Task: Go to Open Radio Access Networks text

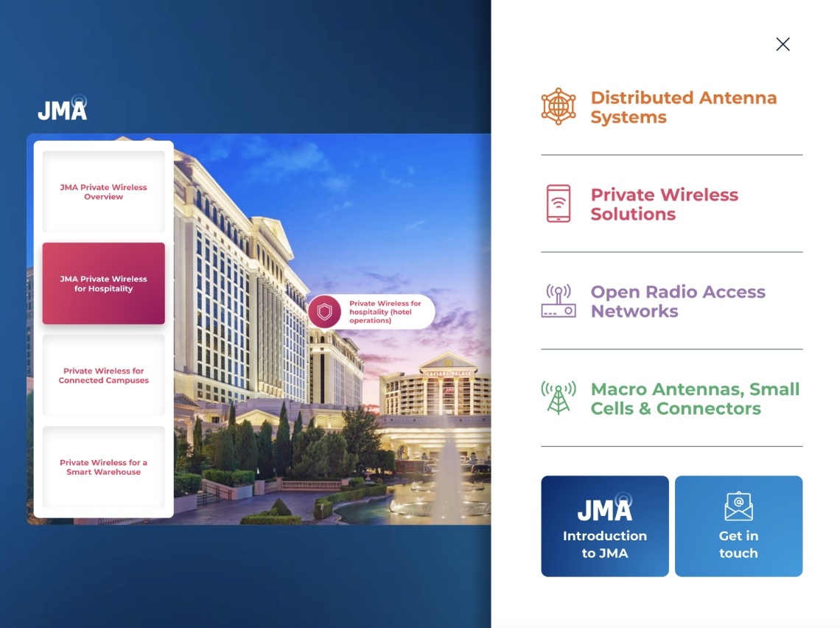Action: click(x=677, y=301)
